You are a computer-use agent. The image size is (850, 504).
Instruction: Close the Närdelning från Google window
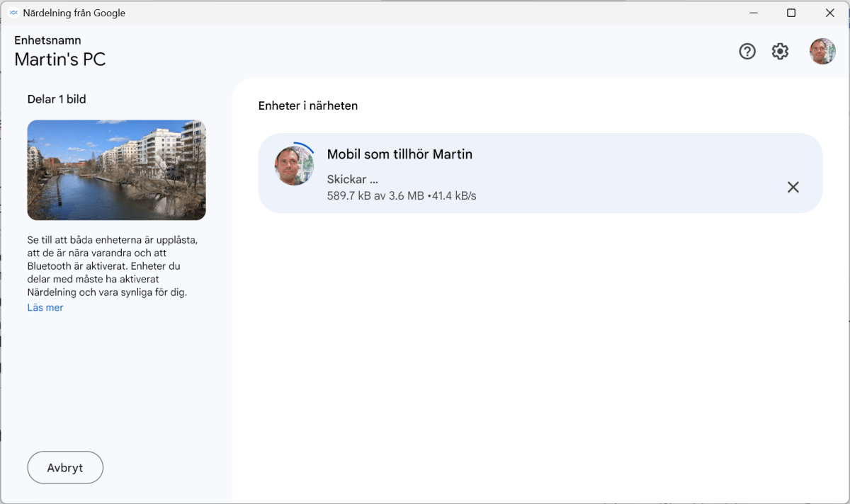coord(830,13)
